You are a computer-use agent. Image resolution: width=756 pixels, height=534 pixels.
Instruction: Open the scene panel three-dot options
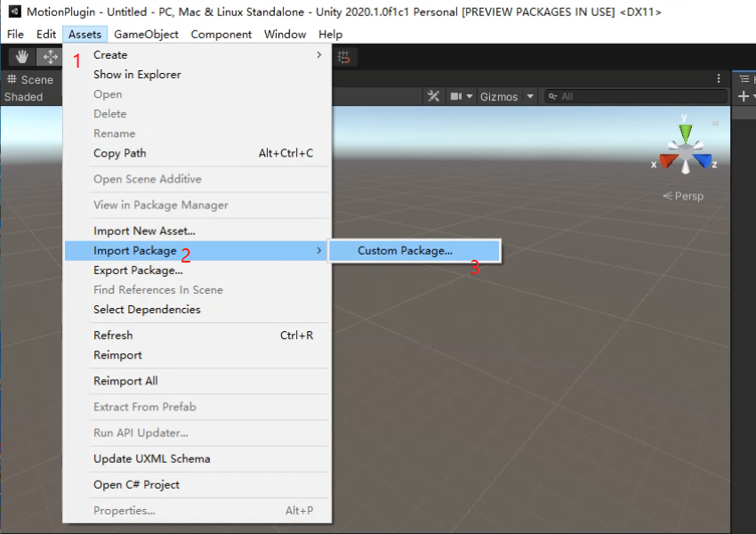pos(719,79)
